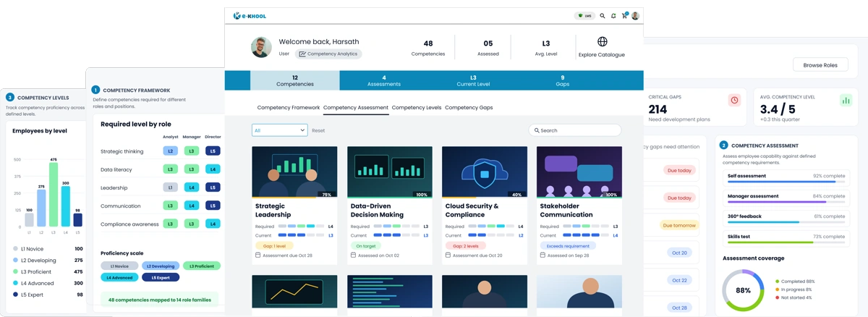The width and height of the screenshot is (868, 317).
Task: Click the Exceeds requirement badge
Action: coord(566,246)
